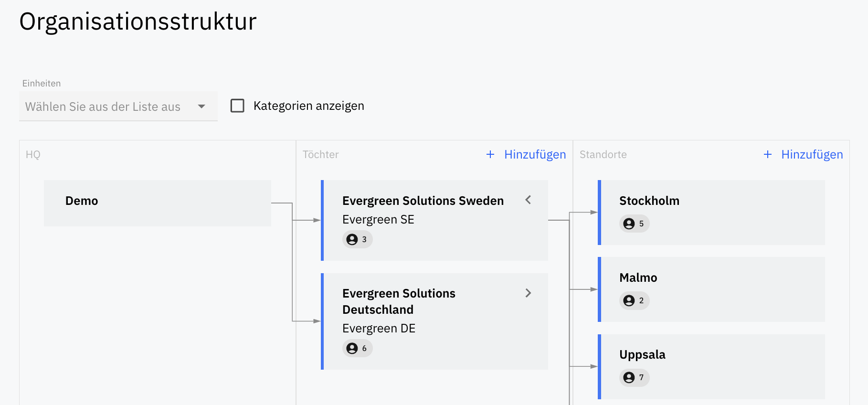Enable Kategorien anzeigen checkbox

point(237,106)
